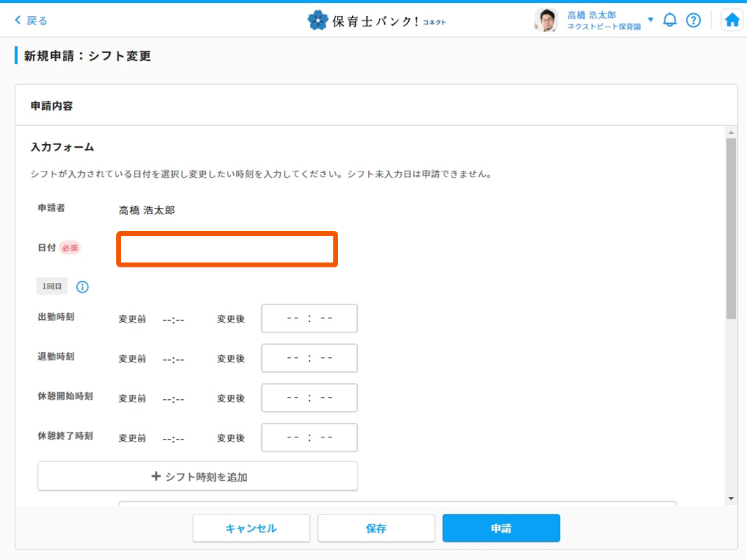This screenshot has height=560, width=747.
Task: Click the 退勤時刻 変更後 time input
Action: (309, 358)
